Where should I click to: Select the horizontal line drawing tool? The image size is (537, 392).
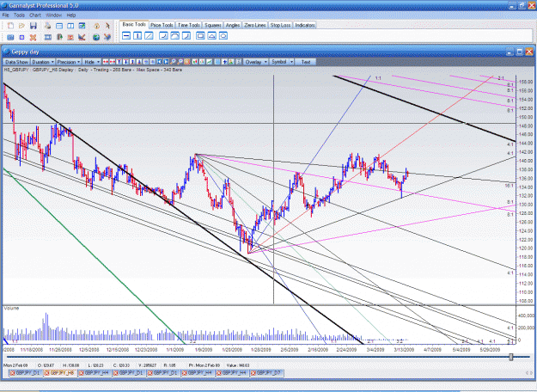[126, 35]
